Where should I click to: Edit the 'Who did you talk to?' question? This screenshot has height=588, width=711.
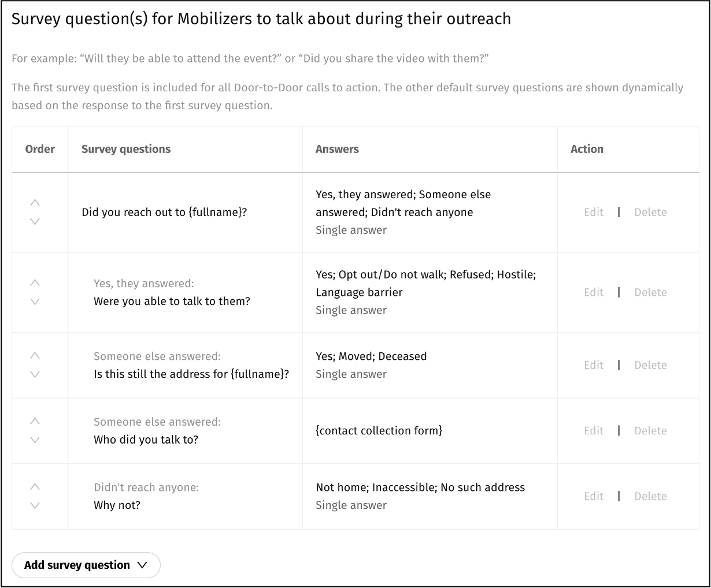[593, 430]
